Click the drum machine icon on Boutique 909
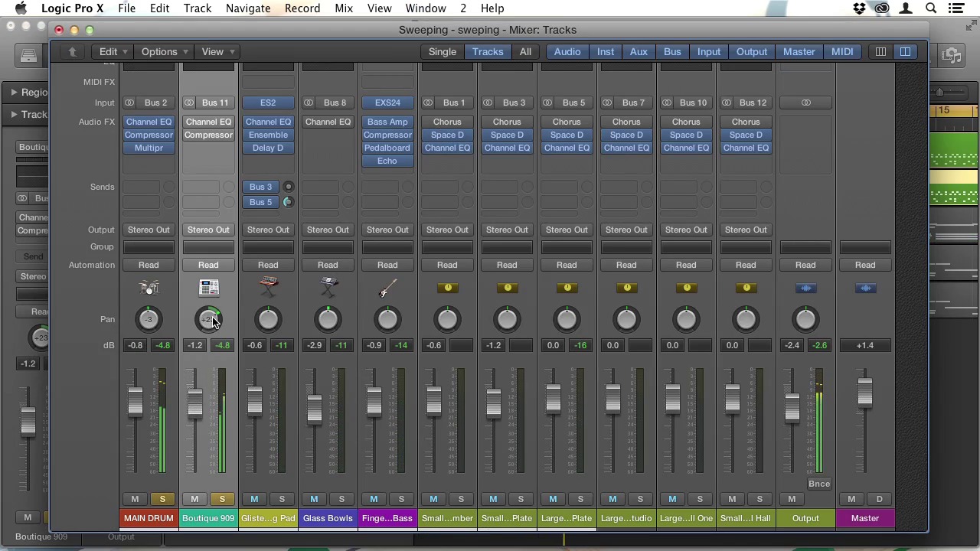The image size is (980, 551). coord(208,288)
